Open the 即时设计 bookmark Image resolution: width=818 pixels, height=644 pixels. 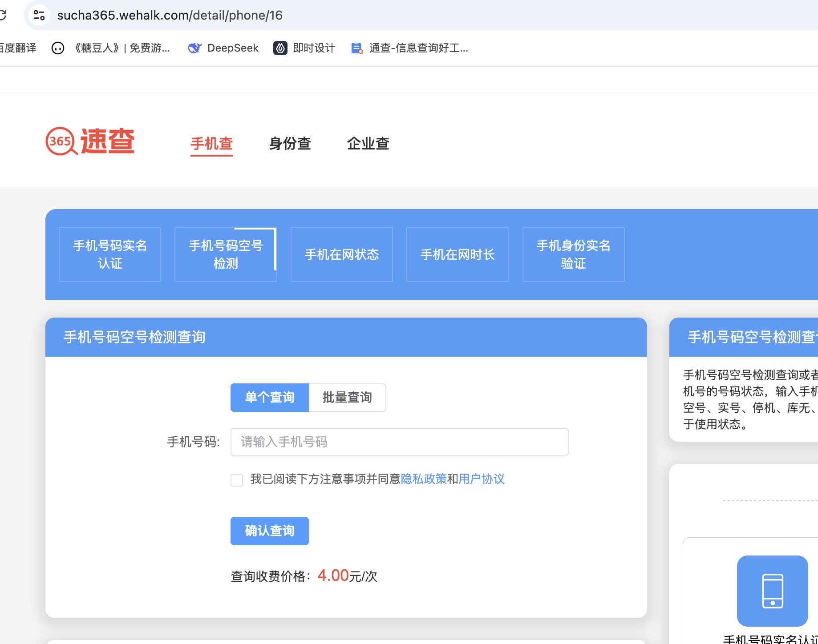coord(304,48)
